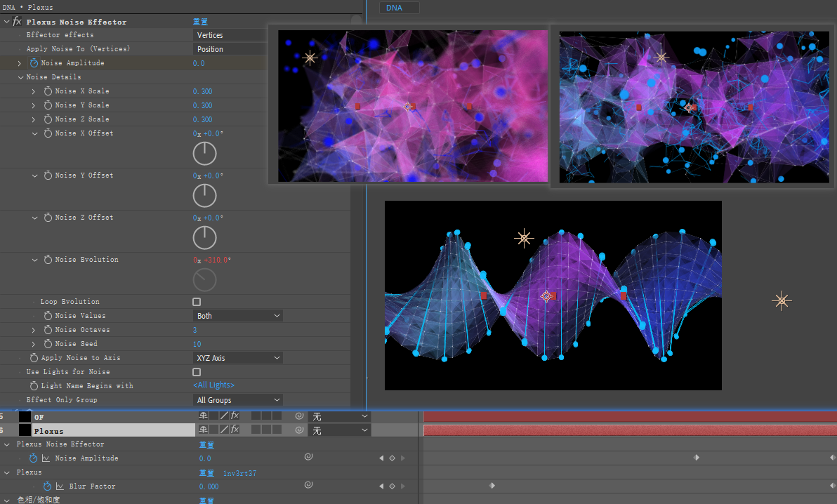Click the Noise Seed stopwatch icon
837x504 pixels.
(x=48, y=344)
